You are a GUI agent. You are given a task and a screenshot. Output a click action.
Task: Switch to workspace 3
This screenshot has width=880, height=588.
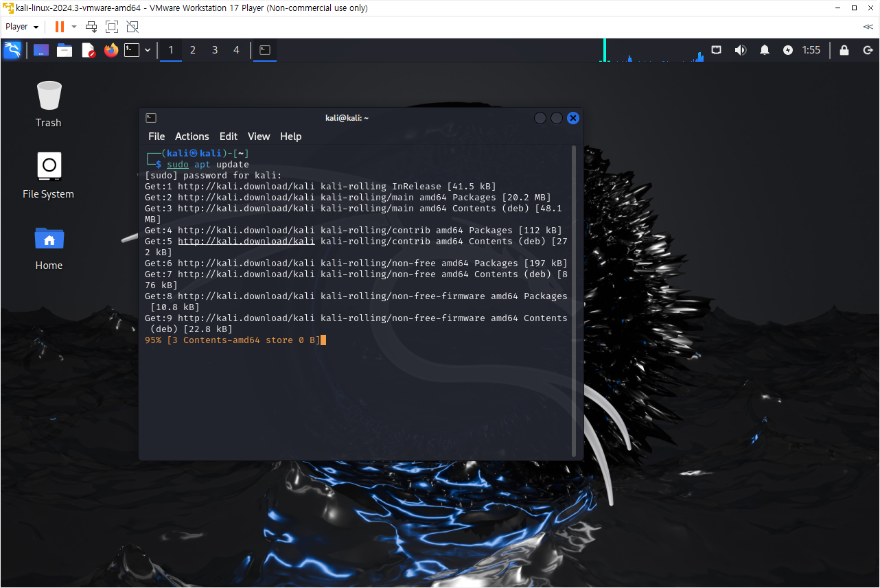pos(215,50)
